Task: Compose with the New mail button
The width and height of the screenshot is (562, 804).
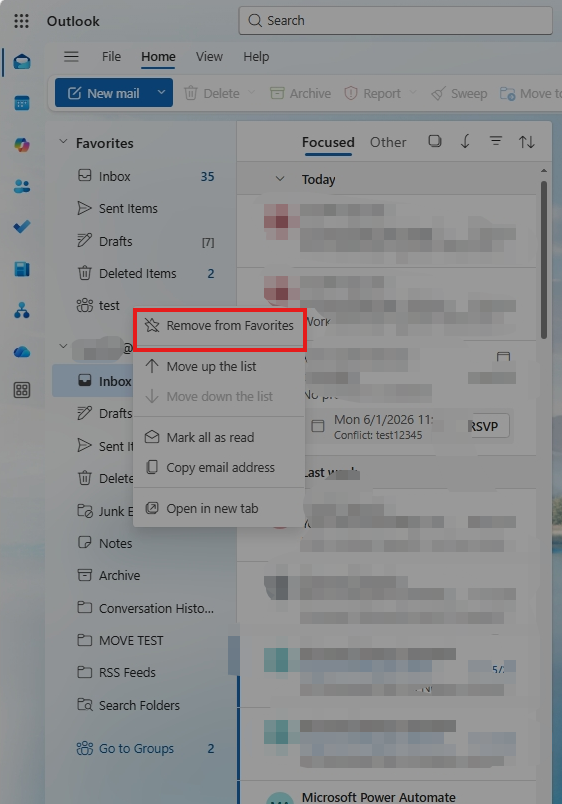Action: [106, 93]
